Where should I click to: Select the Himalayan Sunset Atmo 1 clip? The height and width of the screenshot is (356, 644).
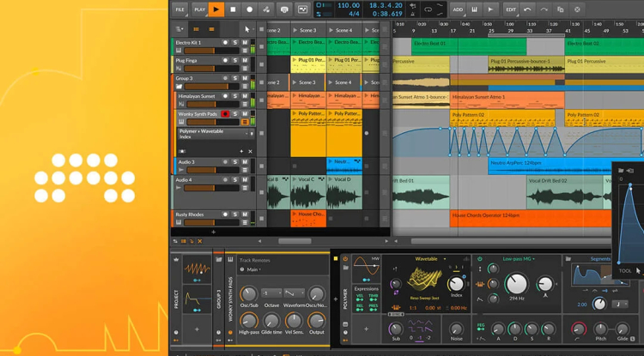[507, 100]
